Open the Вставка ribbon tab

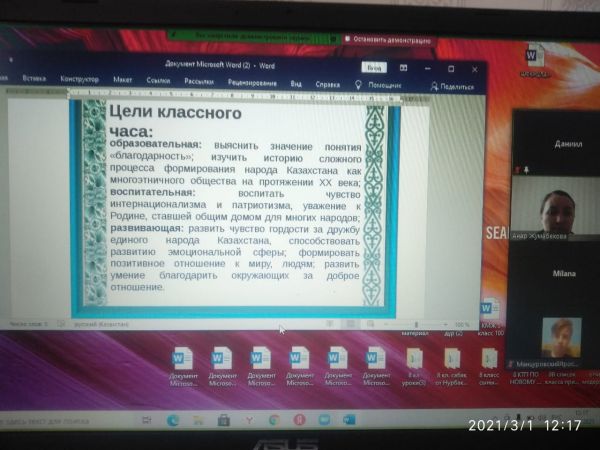point(34,78)
